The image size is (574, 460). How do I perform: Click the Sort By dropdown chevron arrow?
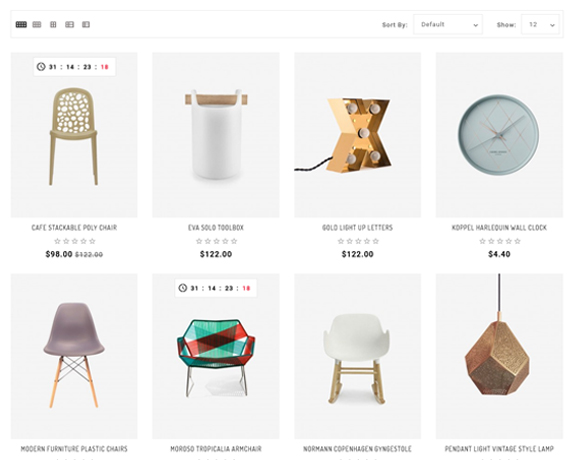[476, 25]
